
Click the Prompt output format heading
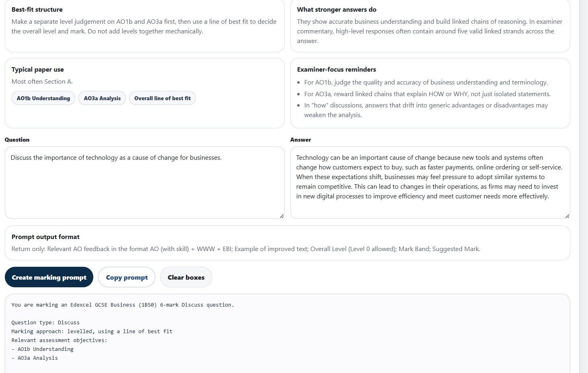point(45,237)
